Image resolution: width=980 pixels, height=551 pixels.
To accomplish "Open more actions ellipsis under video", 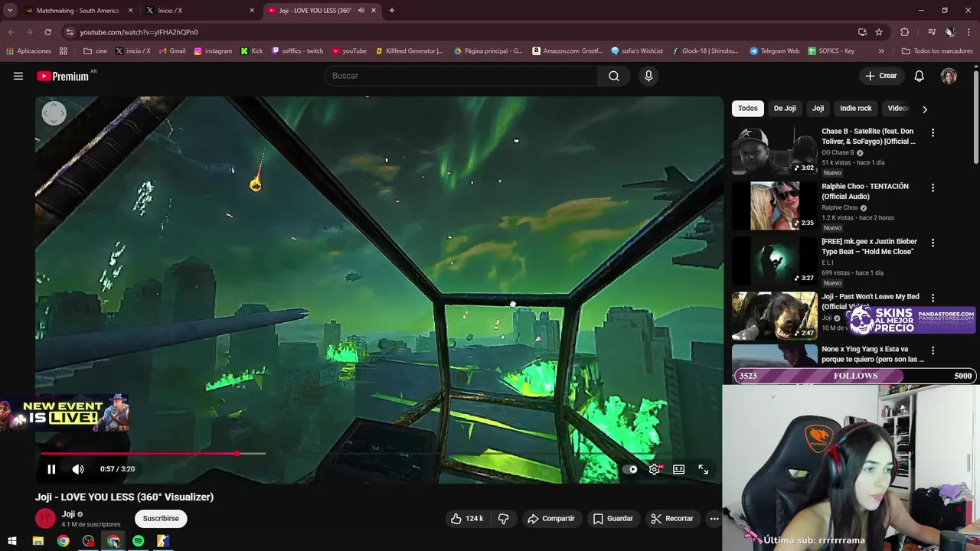I will [x=714, y=518].
